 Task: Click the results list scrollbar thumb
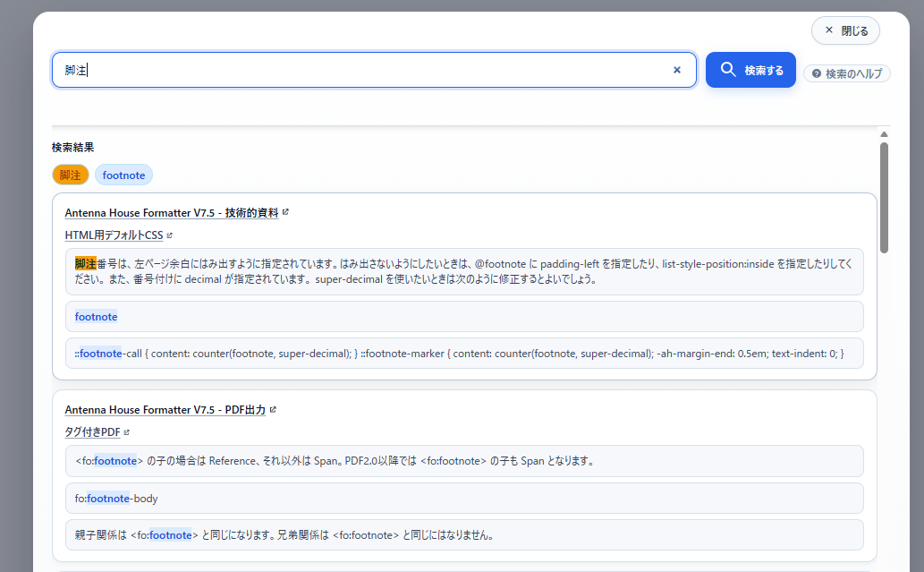(x=884, y=198)
